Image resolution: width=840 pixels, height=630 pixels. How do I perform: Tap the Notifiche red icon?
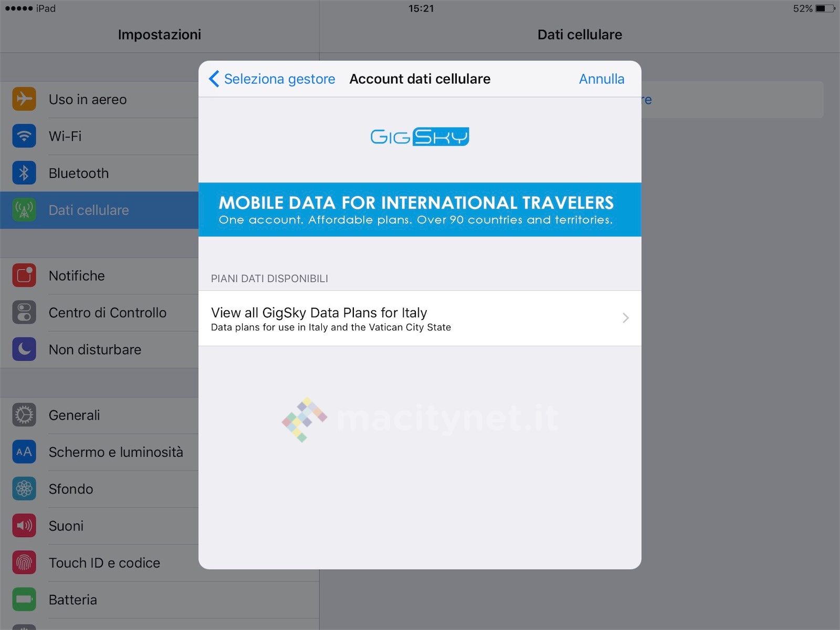click(x=24, y=276)
